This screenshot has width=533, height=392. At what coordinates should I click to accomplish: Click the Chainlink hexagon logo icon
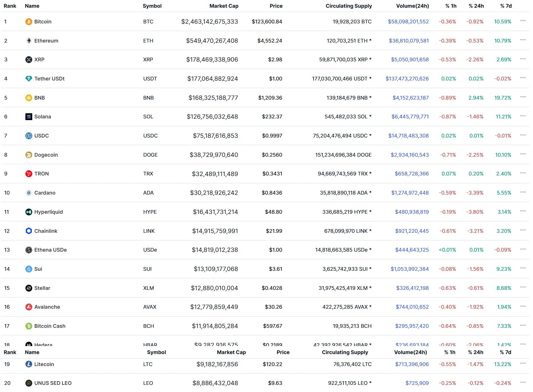coord(29,231)
